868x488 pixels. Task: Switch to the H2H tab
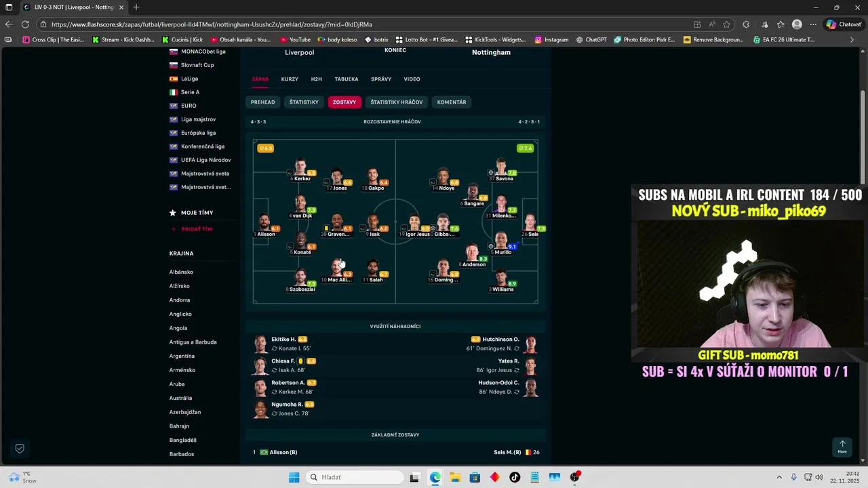[x=316, y=79]
